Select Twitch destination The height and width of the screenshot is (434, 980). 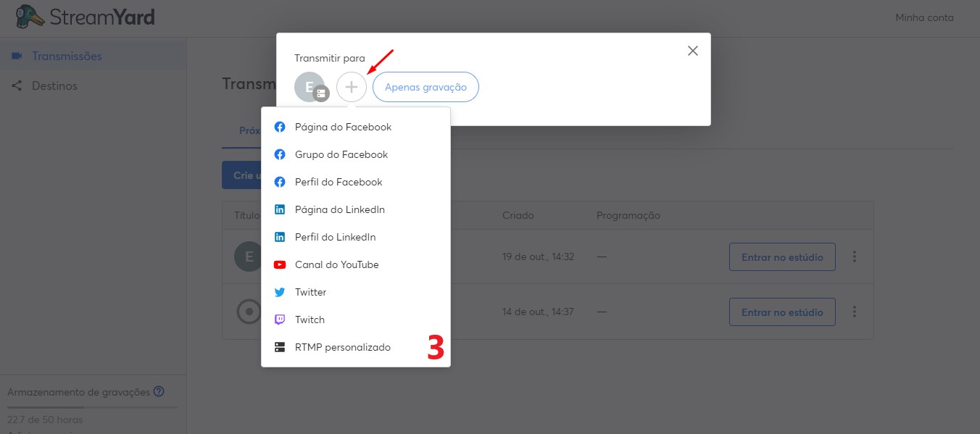click(356, 320)
